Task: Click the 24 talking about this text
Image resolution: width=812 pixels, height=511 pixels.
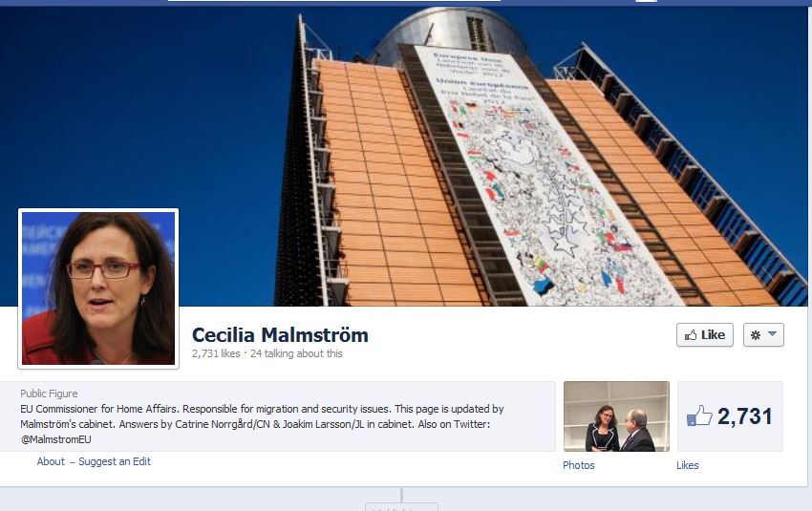Action: [x=296, y=353]
